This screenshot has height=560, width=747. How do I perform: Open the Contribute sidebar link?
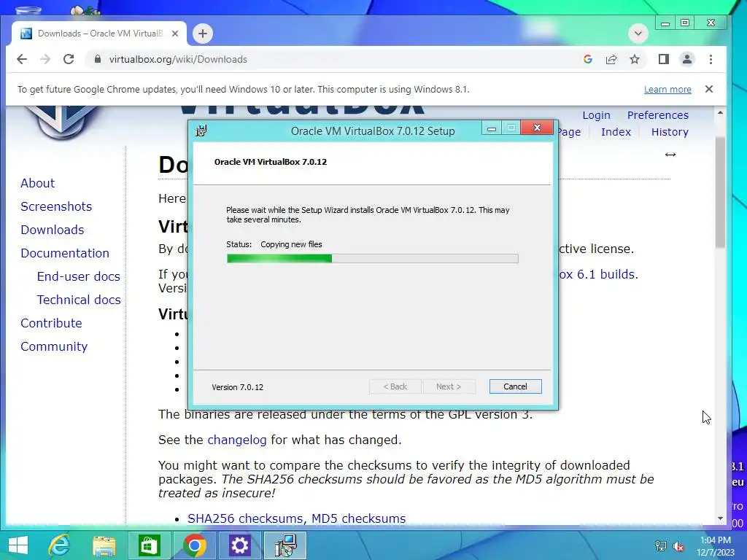click(x=52, y=323)
